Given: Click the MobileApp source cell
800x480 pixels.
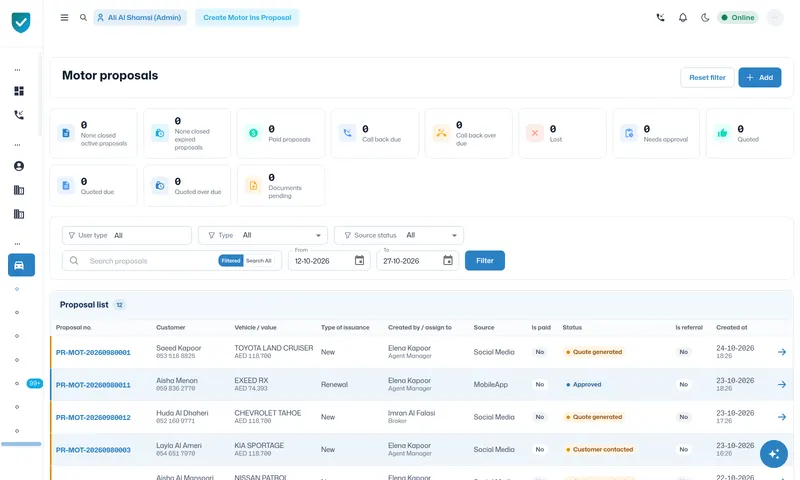Looking at the screenshot, I should [x=490, y=385].
